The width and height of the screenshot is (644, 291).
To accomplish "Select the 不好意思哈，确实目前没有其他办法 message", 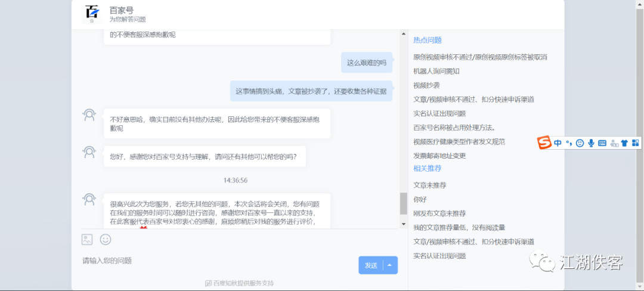I will 217,123.
